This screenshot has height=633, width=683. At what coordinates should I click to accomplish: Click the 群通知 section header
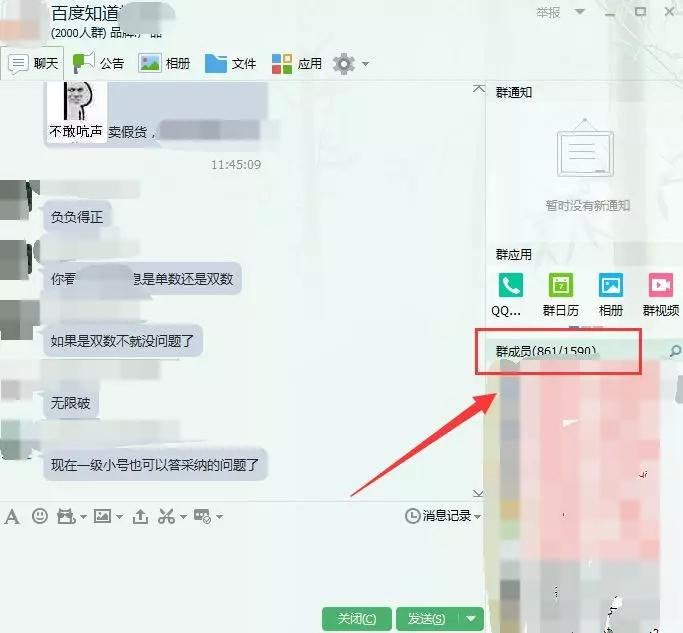[x=514, y=92]
